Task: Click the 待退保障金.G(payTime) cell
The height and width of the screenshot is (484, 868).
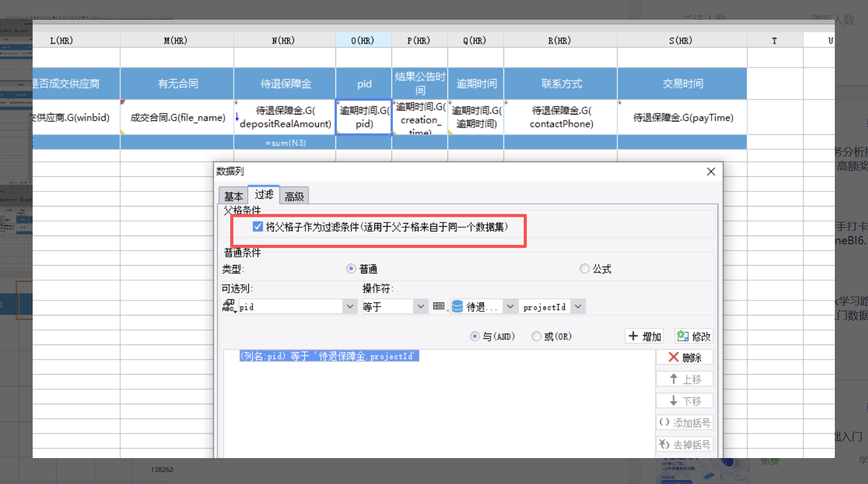Action: [x=682, y=117]
